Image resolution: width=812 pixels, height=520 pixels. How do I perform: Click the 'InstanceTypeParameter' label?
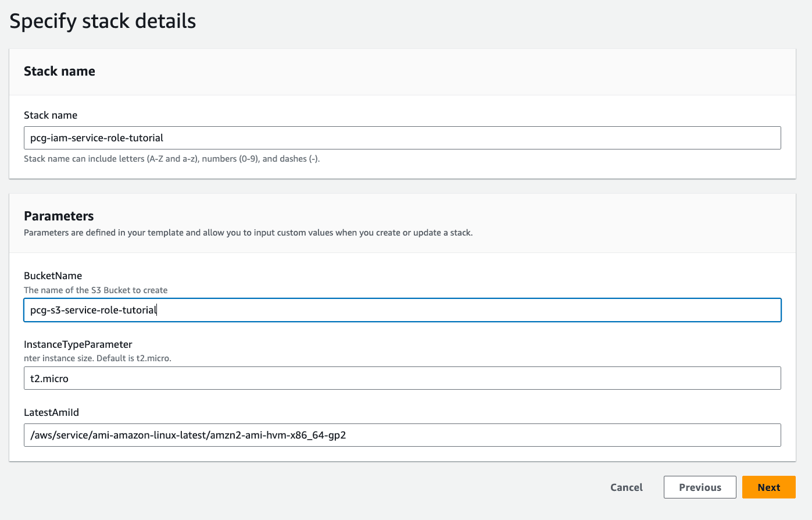pyautogui.click(x=78, y=344)
